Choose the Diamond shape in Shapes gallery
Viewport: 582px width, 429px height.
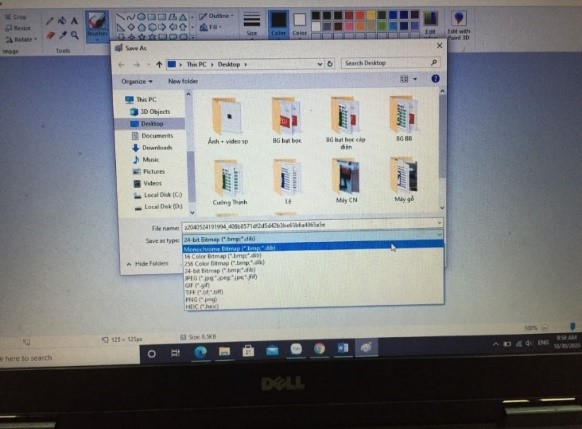131,27
